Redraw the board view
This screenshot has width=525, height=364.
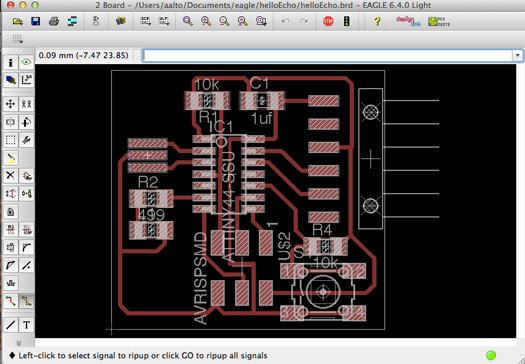point(242,21)
